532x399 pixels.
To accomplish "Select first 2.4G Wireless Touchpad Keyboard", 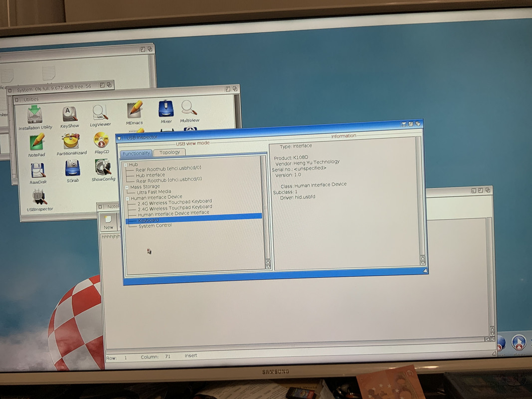I will point(175,202).
